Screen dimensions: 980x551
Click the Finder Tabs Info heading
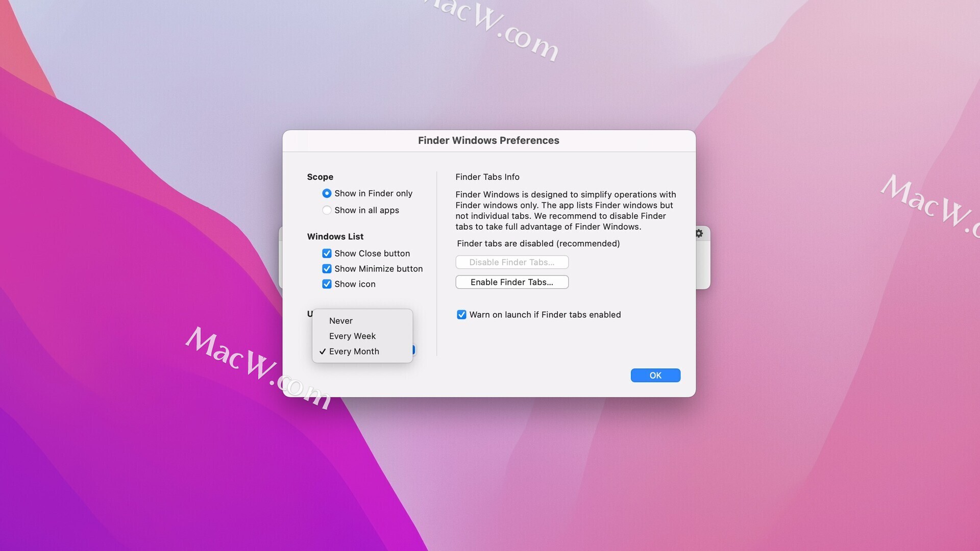coord(487,177)
